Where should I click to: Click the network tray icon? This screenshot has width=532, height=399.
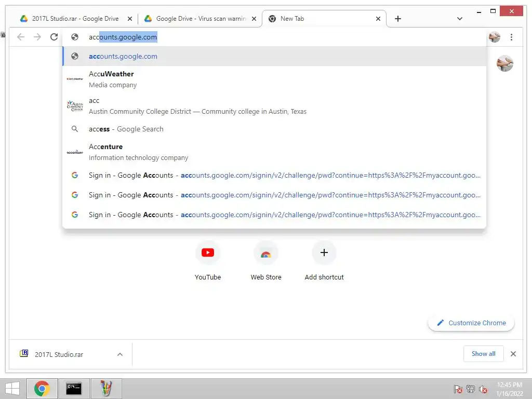click(x=471, y=389)
